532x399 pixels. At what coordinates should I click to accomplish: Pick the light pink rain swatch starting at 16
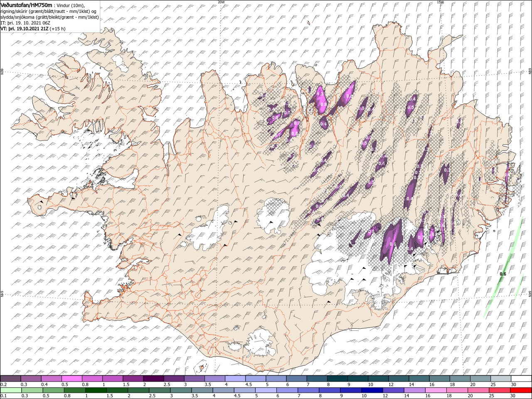436,390
